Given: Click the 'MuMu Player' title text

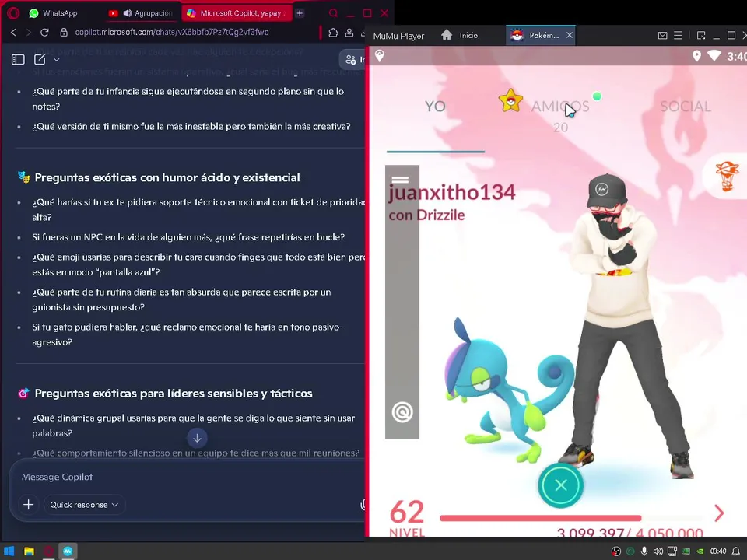Looking at the screenshot, I should (x=398, y=36).
